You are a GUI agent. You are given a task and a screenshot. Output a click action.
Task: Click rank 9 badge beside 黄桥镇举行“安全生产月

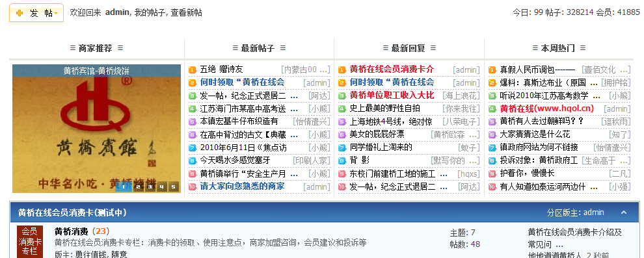[x=193, y=174]
